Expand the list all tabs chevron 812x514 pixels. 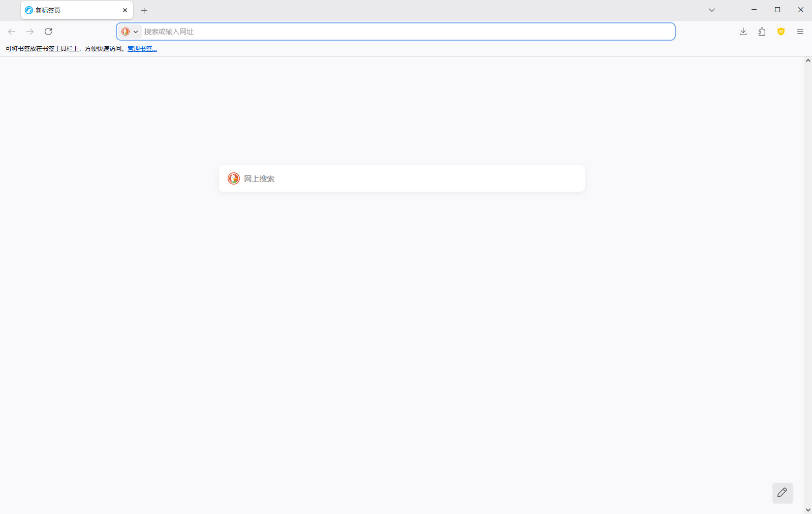[x=712, y=10]
